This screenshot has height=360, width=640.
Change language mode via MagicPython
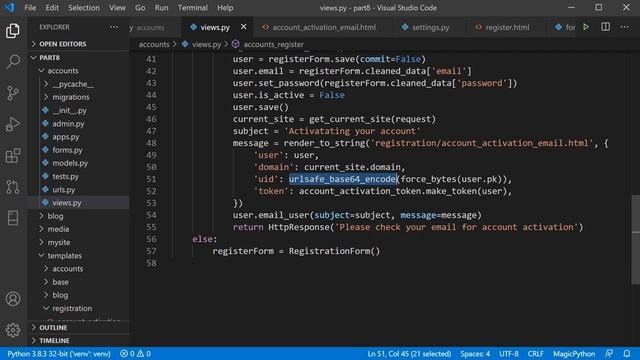click(x=574, y=353)
